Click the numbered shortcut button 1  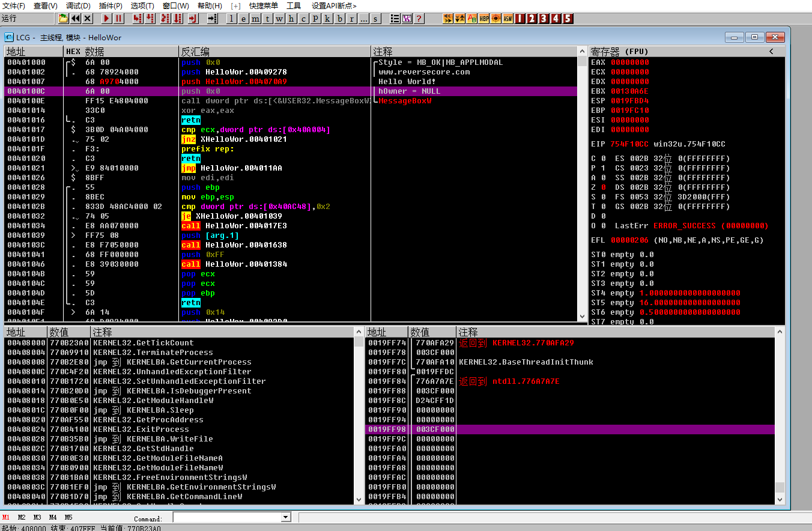[x=520, y=19]
